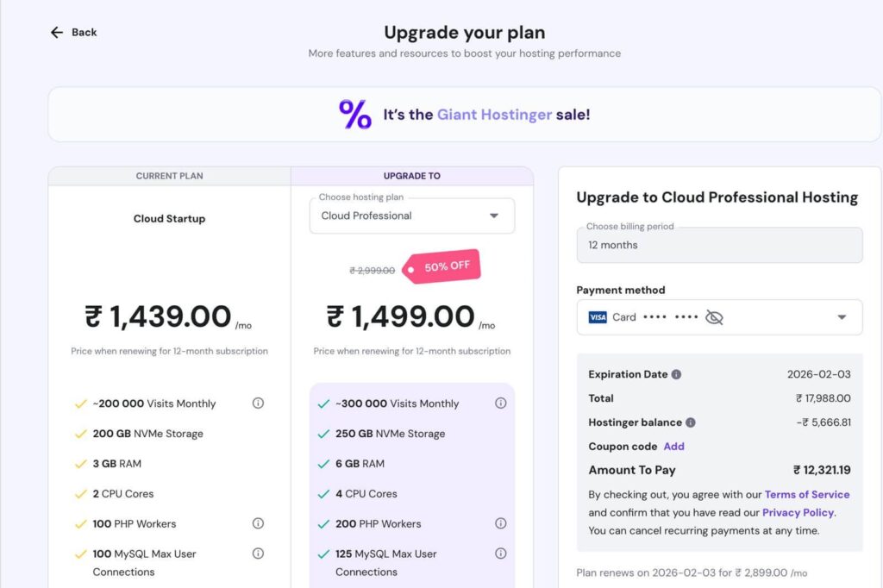Click the 4 CPU Cores feature
The width and height of the screenshot is (883, 588).
tap(366, 494)
